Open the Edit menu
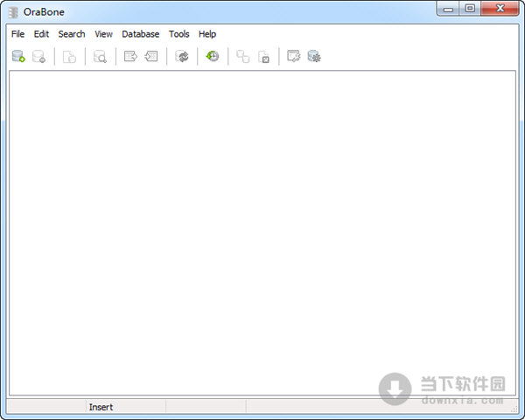 click(x=41, y=34)
